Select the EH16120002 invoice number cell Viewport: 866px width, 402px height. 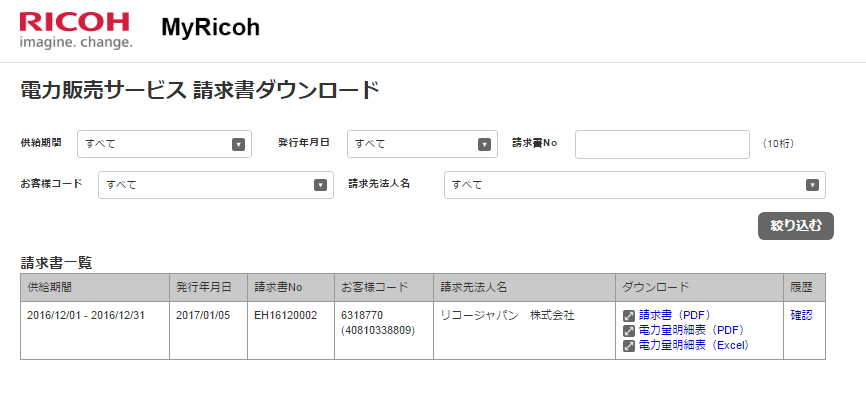286,315
